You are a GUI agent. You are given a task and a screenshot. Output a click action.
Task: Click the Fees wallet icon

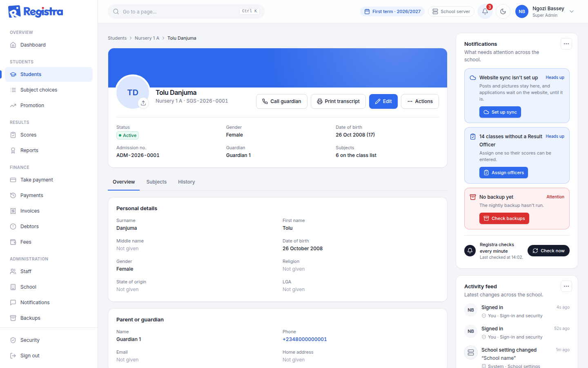coord(13,242)
